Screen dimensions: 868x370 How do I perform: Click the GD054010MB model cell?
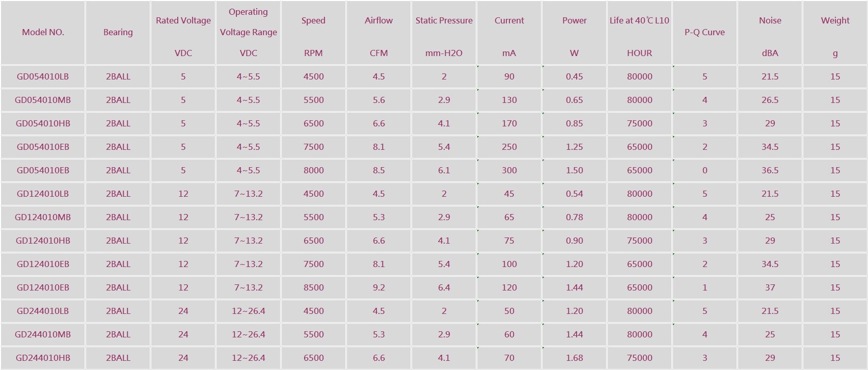click(43, 100)
